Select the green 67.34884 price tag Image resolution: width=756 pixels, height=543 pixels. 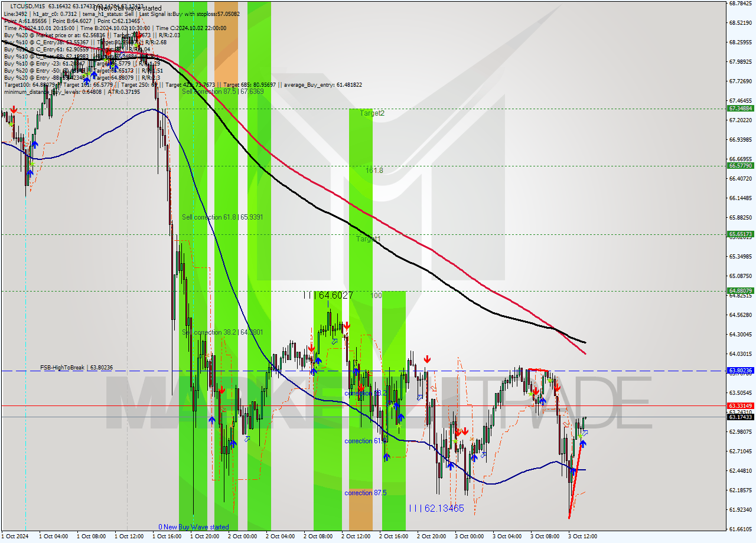pyautogui.click(x=741, y=109)
